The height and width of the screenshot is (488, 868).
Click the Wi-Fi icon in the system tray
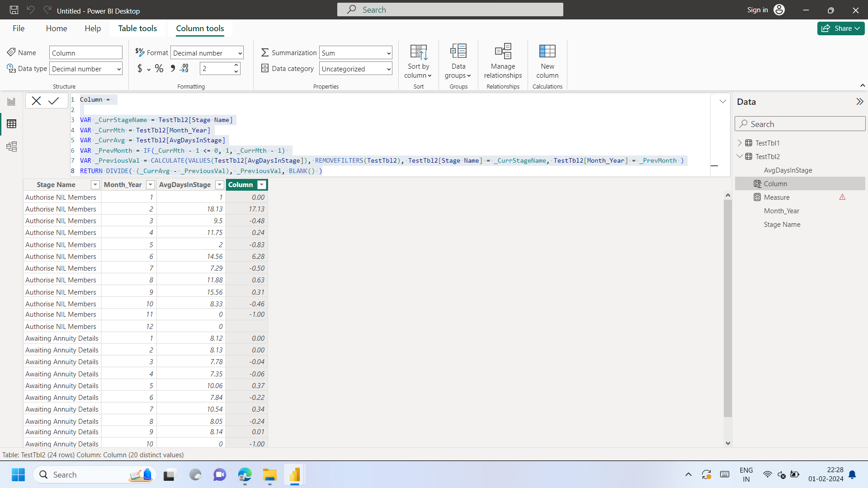[x=767, y=474]
